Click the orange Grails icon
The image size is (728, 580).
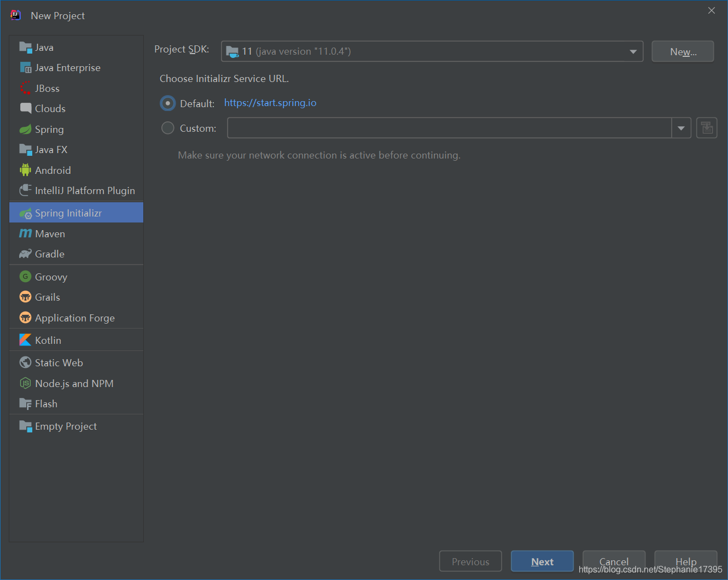(26, 297)
